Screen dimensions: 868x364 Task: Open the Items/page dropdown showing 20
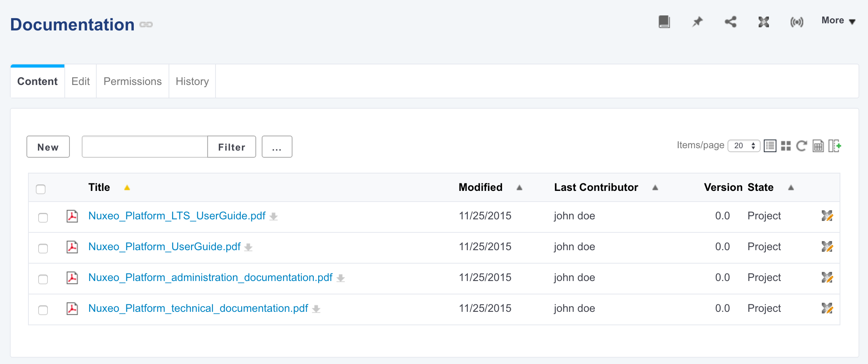coord(744,146)
